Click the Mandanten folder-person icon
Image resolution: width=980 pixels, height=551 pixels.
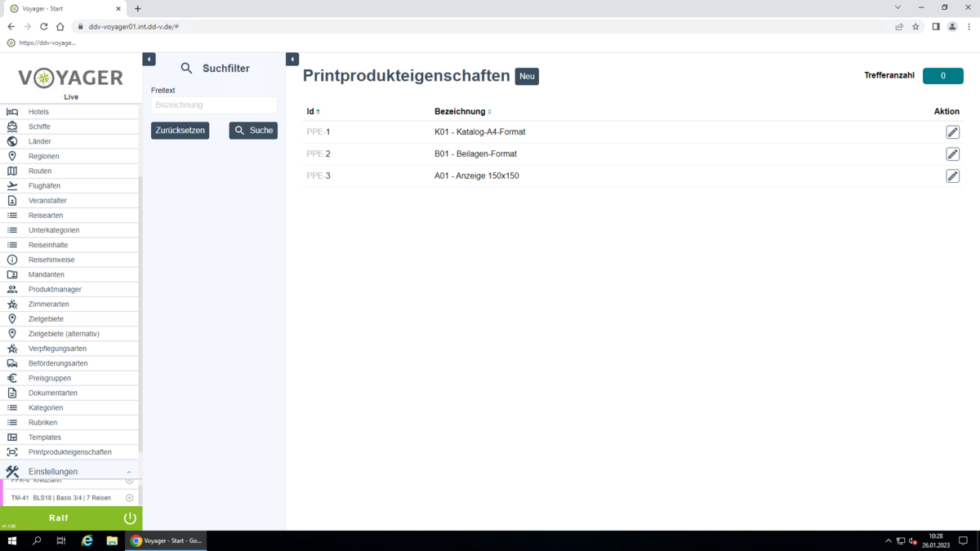pos(12,274)
